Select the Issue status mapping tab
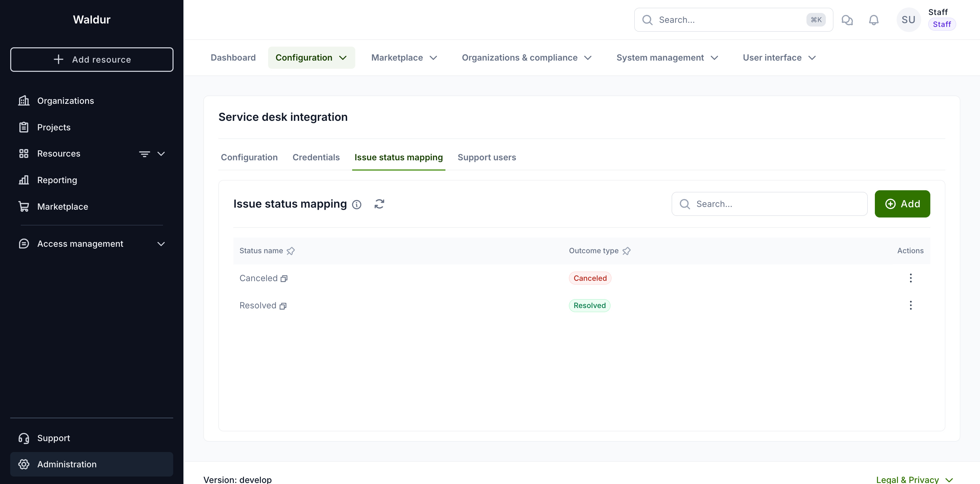 click(398, 158)
